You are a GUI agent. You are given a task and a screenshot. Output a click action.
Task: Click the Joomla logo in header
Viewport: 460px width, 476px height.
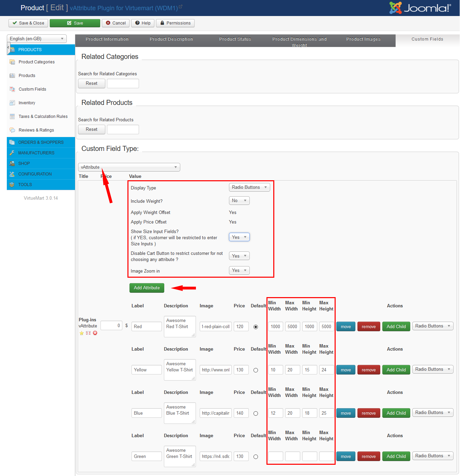coord(420,8)
